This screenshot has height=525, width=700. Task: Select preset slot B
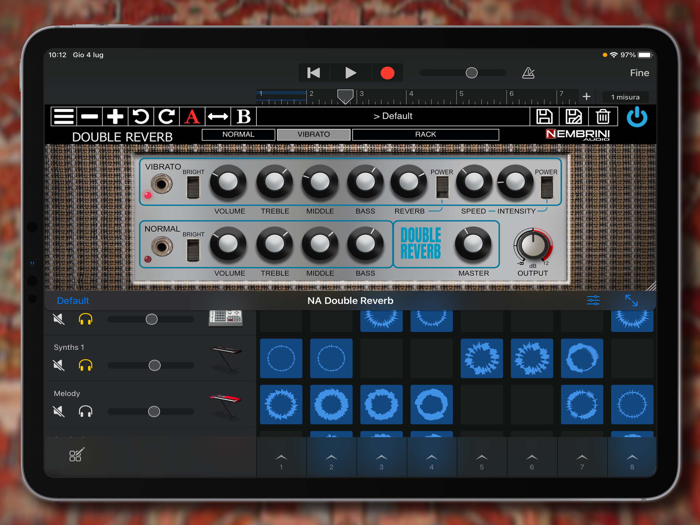(243, 117)
